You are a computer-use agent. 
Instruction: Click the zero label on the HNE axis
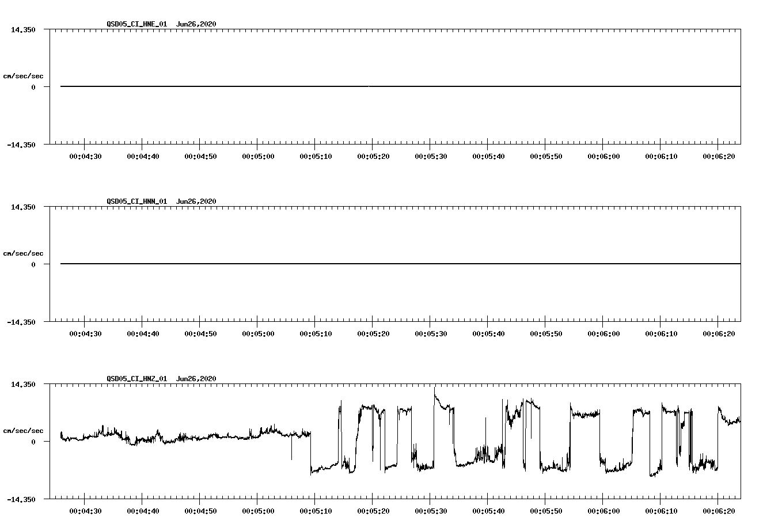[x=33, y=87]
